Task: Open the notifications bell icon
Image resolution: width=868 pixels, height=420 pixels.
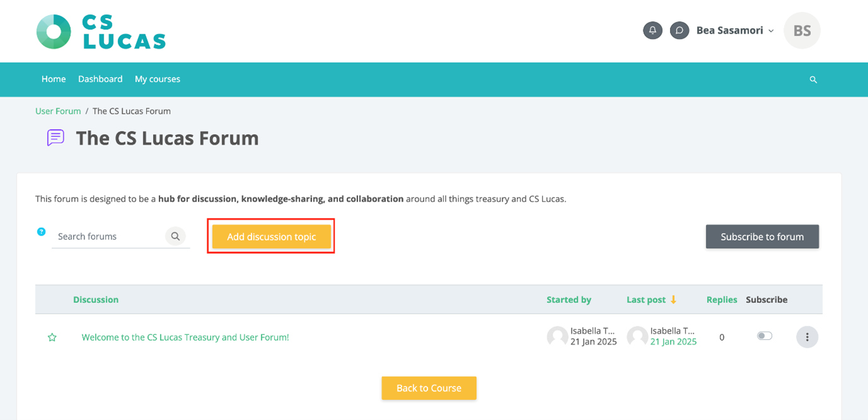Action: click(652, 30)
